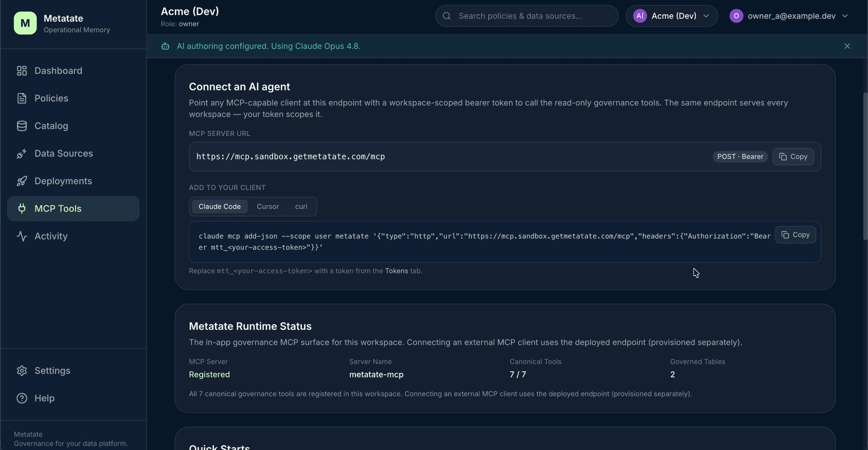Click the Role: owner label
Image resolution: width=868 pixels, height=450 pixels.
pos(180,24)
